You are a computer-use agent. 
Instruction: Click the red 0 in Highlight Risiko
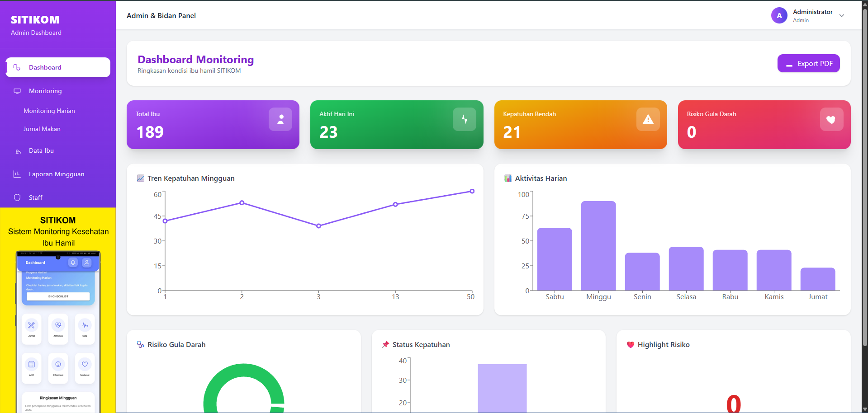[734, 404]
